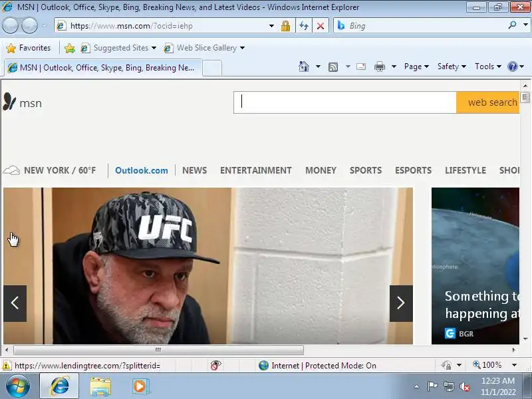
Task: Click the MSN web search input field
Action: (x=344, y=102)
